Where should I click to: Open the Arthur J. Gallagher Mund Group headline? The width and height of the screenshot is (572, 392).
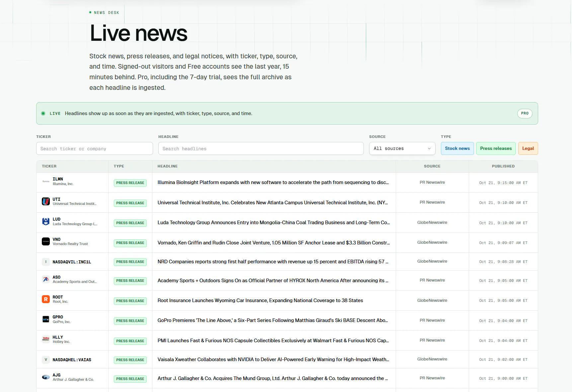tap(273, 378)
